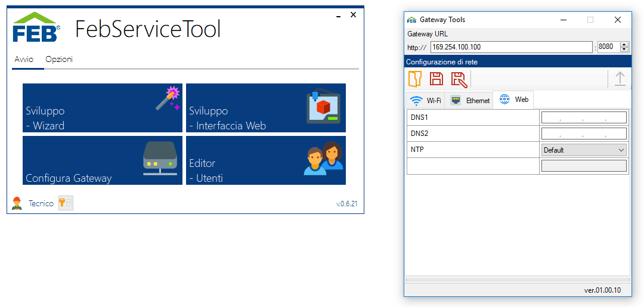Select the Avvio tab

tap(24, 59)
